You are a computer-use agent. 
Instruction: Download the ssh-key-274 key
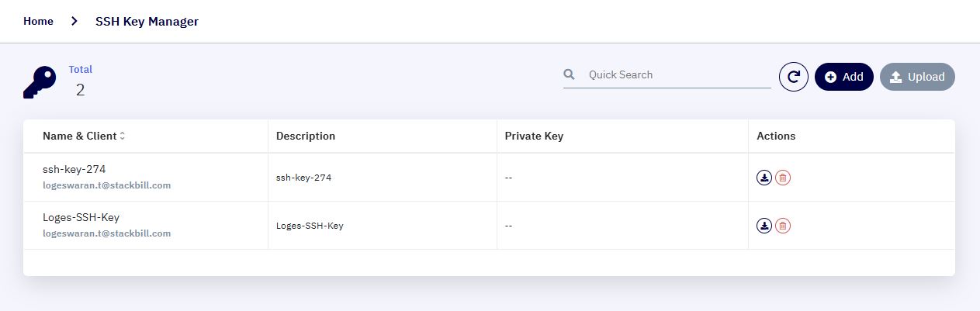coord(764,178)
